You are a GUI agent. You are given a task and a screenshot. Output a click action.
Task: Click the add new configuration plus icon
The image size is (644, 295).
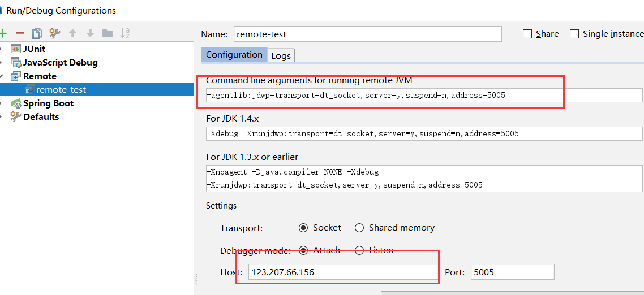coord(3,33)
